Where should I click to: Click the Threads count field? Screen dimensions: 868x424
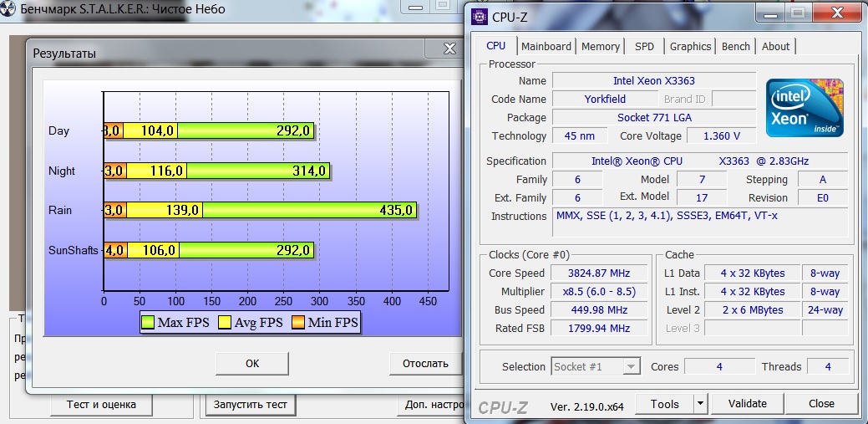[828, 366]
